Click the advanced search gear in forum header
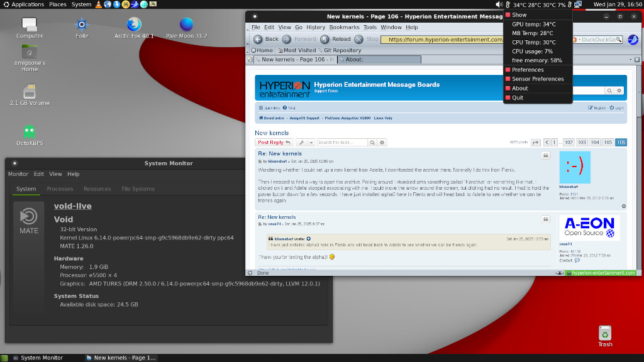Viewport: 644px width, 362px height. [x=619, y=90]
